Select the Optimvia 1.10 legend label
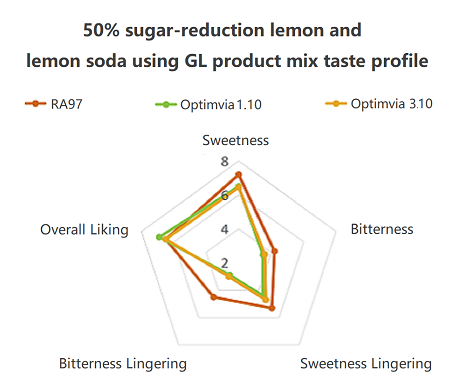This screenshot has height=386, width=466. [221, 105]
